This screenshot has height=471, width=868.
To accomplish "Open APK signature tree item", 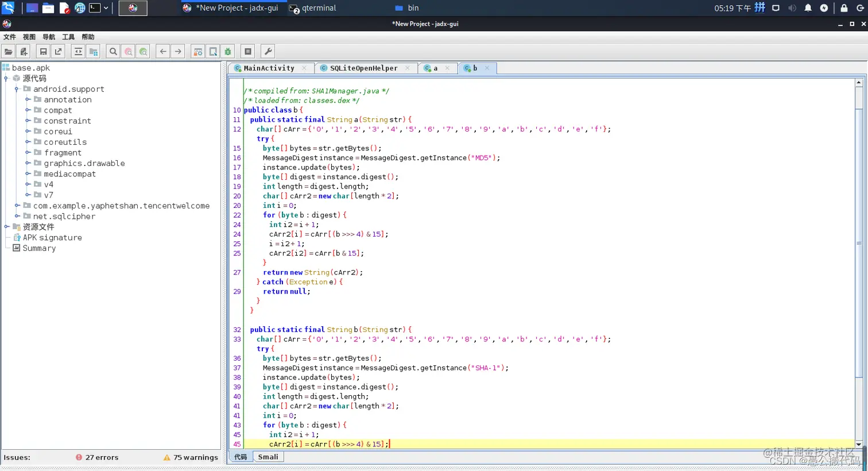I will 48,237.
